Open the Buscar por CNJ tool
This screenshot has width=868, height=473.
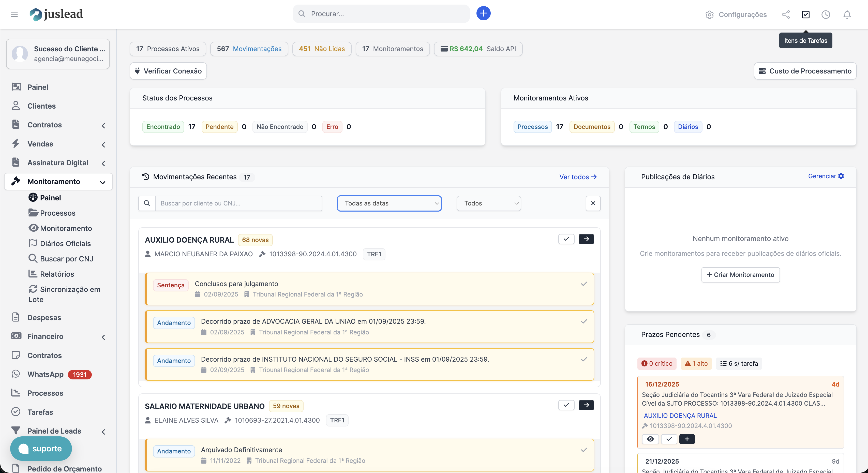click(x=66, y=259)
